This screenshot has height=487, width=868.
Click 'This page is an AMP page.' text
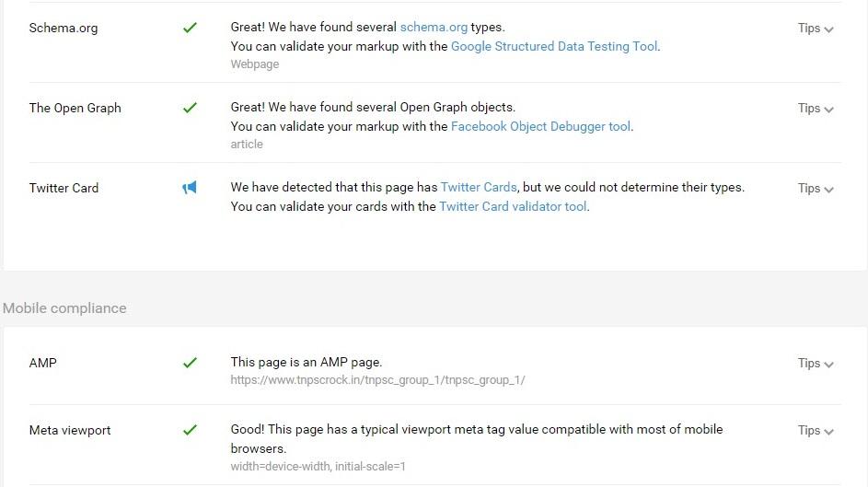307,363
